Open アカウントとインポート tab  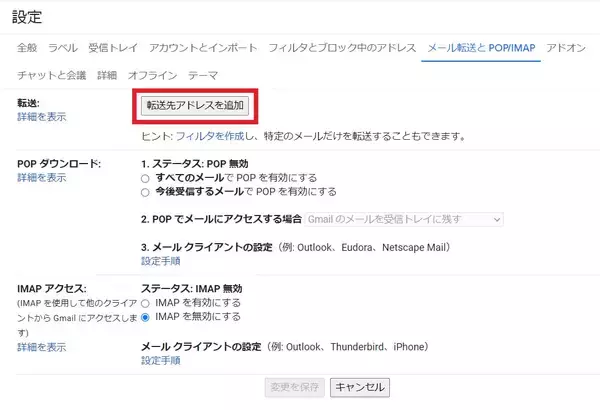coord(203,48)
